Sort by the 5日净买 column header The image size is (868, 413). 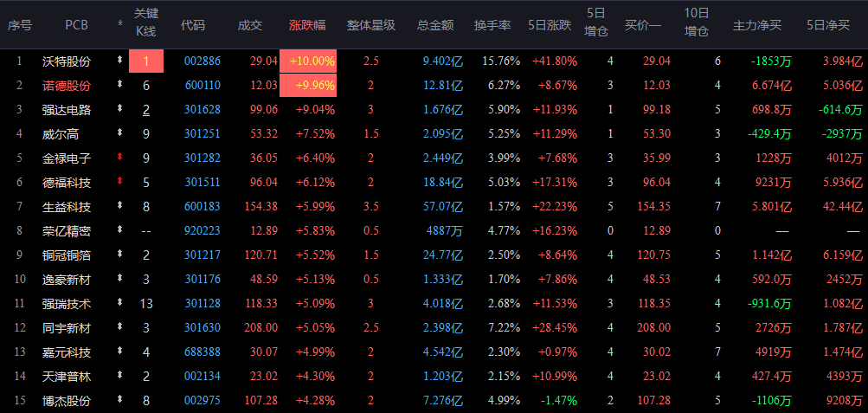828,25
